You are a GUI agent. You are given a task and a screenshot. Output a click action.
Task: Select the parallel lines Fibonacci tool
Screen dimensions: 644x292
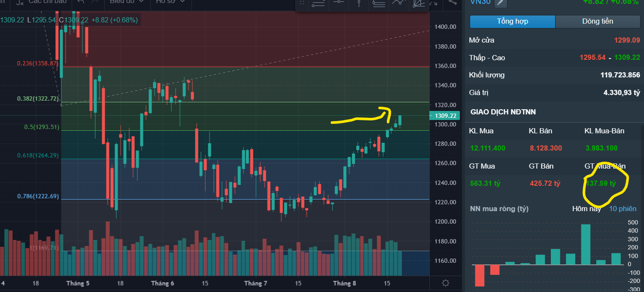tap(379, 3)
